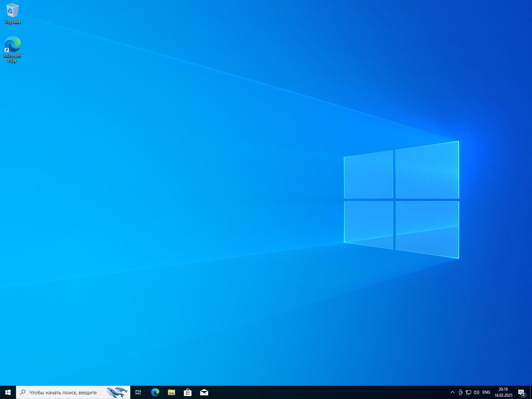The image size is (532, 399).
Task: Open the volume control
Action: (x=476, y=392)
